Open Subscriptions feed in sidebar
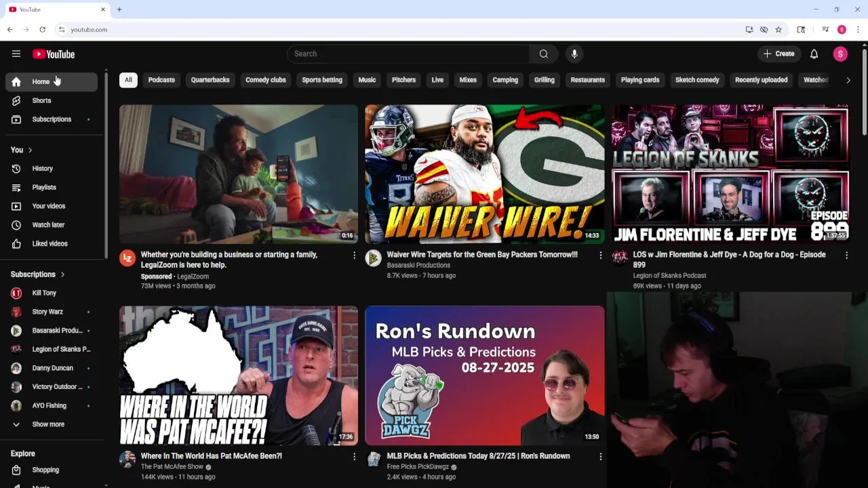The height and width of the screenshot is (488, 868). coord(52,119)
